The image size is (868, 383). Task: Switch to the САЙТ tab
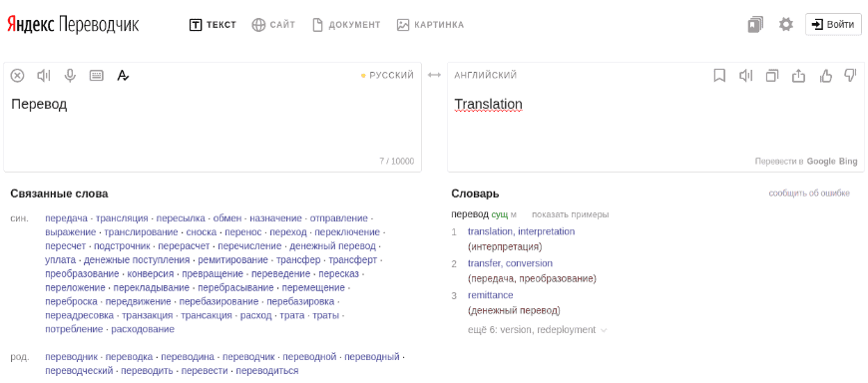click(273, 25)
